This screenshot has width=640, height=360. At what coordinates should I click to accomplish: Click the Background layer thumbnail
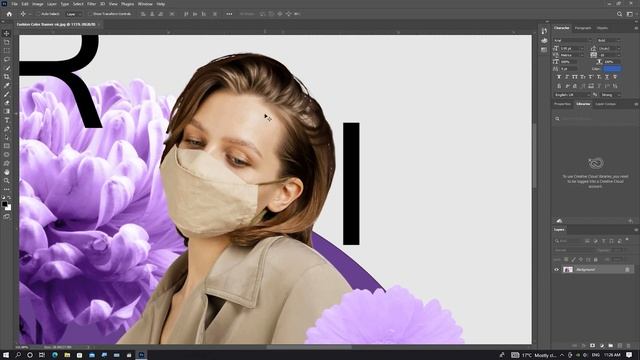568,269
